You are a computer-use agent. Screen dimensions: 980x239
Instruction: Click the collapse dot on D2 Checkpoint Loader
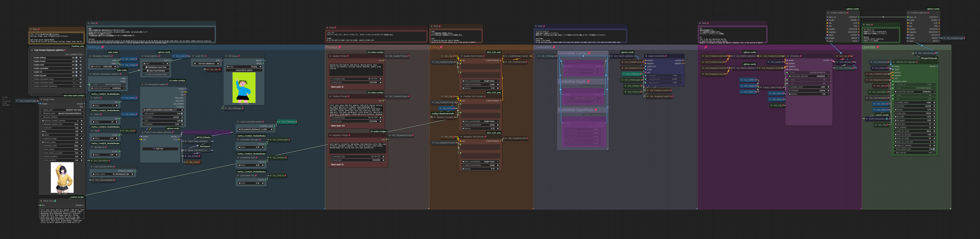[x=142, y=85]
